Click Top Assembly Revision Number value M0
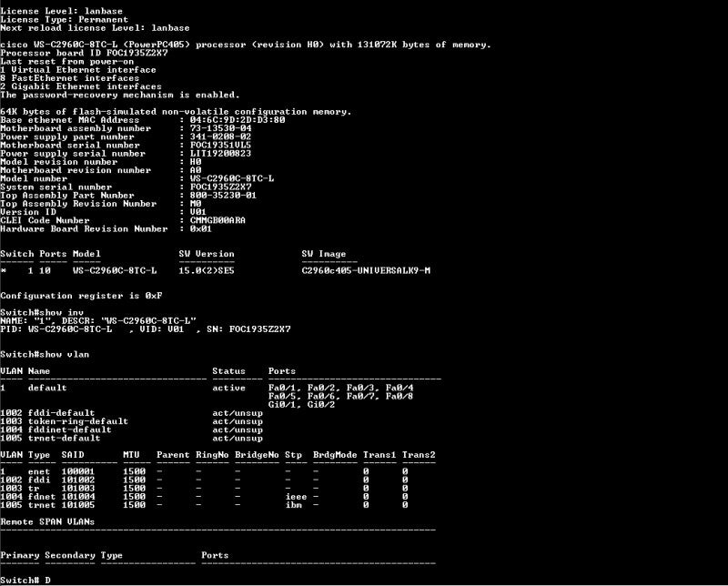Screen dimensions: 728x586 196,204
